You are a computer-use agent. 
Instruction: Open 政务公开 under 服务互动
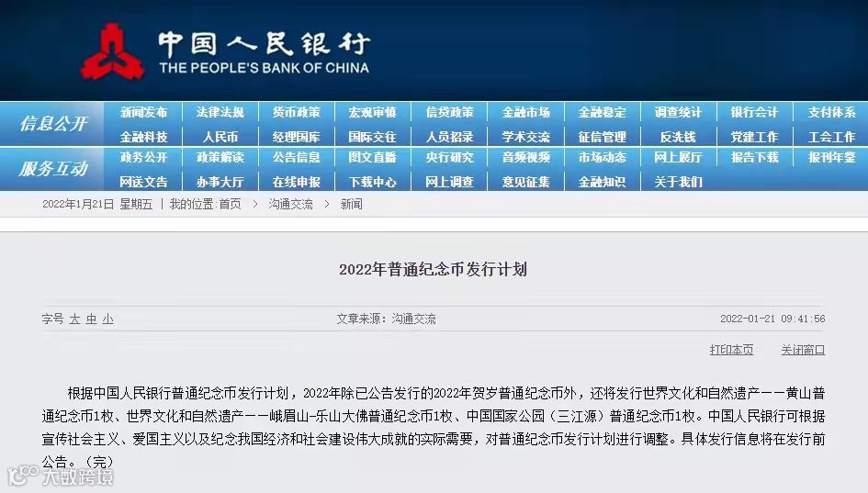tap(143, 158)
